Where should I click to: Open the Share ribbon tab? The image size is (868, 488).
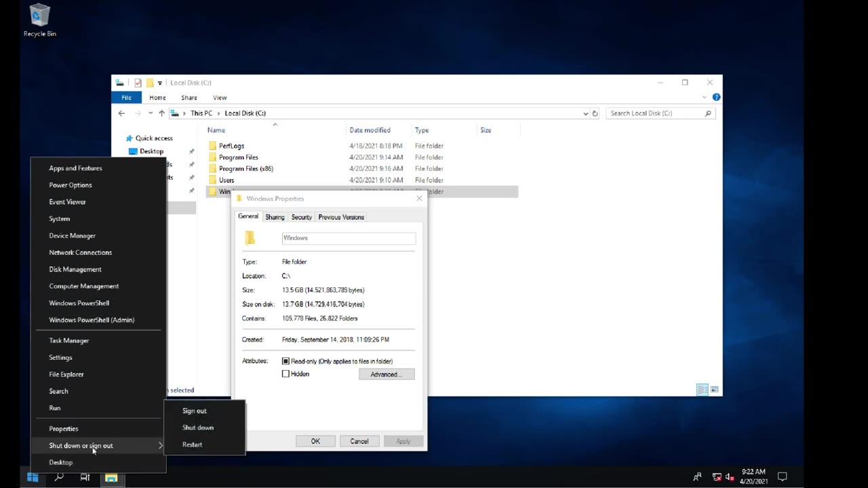[x=189, y=98]
